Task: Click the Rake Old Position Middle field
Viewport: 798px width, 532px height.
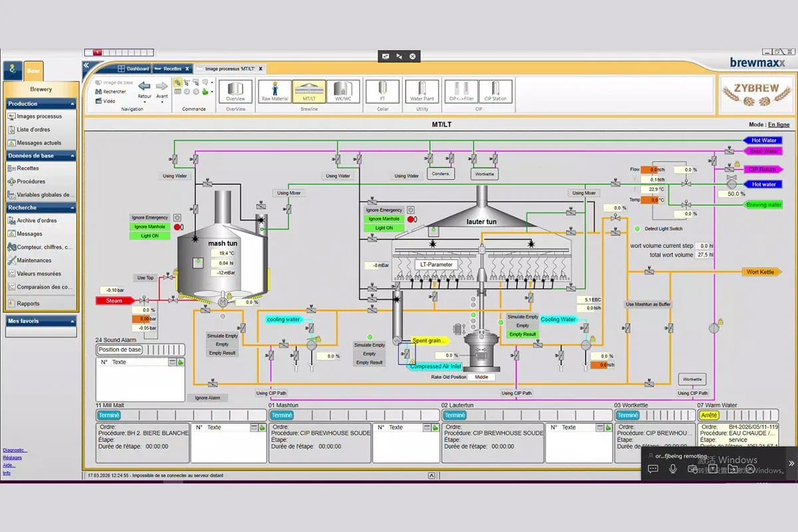Action: pos(481,377)
